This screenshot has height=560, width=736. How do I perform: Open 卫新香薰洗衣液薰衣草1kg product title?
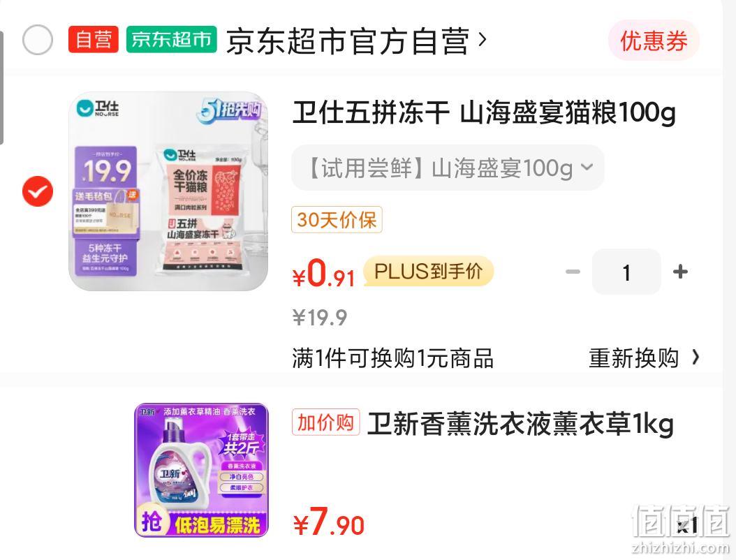(520, 425)
